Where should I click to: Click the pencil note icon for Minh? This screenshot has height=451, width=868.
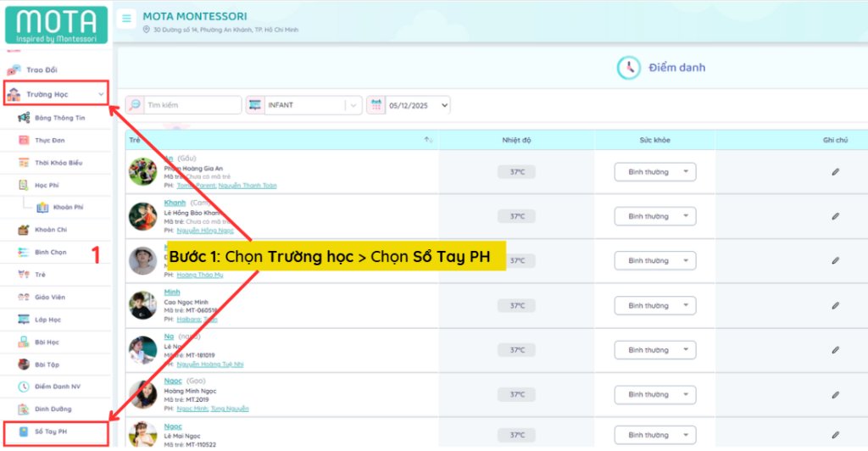pos(835,305)
